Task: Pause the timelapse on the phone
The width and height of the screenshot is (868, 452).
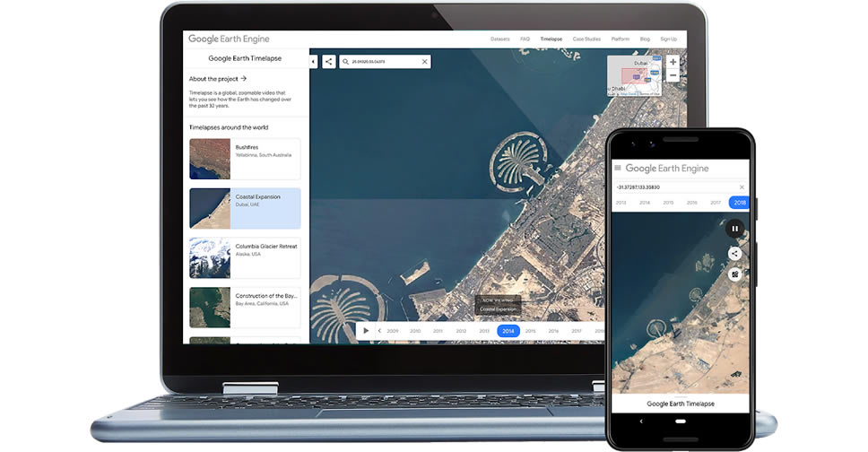Action: click(x=734, y=229)
